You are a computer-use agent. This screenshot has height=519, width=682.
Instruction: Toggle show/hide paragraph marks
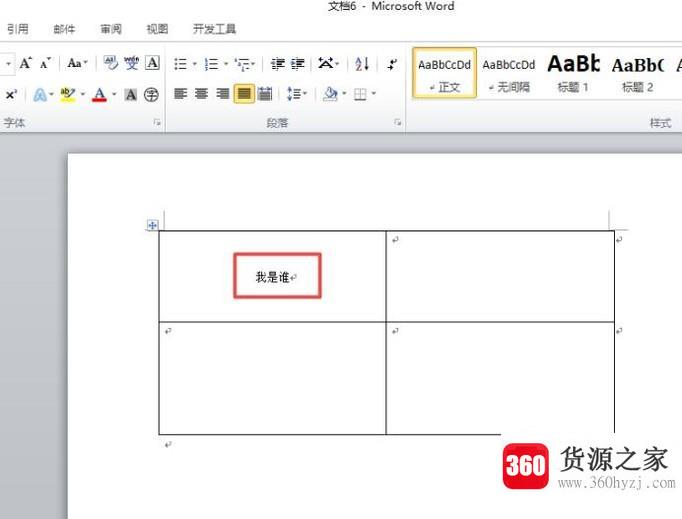(392, 64)
